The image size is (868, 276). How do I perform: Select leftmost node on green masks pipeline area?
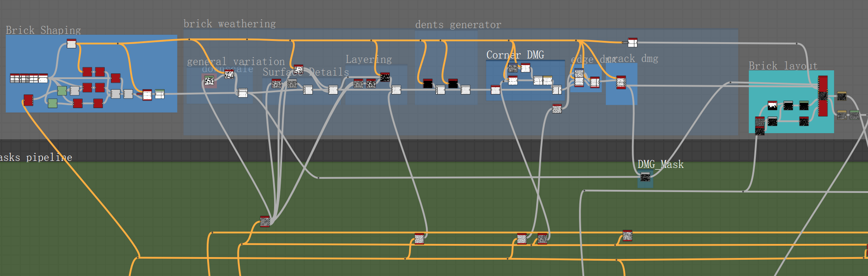click(265, 222)
